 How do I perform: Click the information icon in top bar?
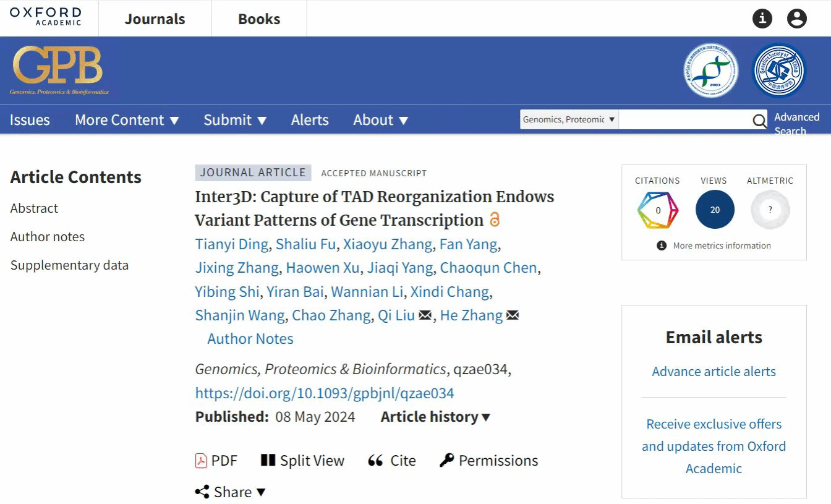coord(762,19)
